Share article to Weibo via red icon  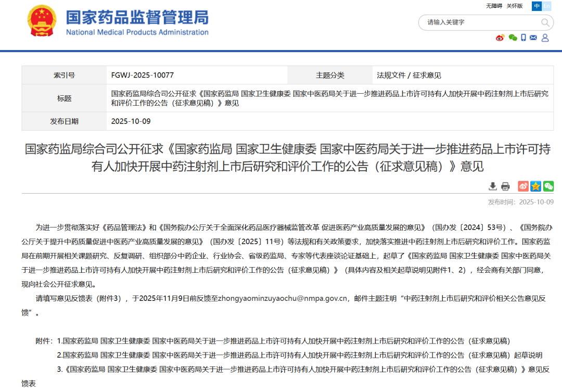(523, 186)
